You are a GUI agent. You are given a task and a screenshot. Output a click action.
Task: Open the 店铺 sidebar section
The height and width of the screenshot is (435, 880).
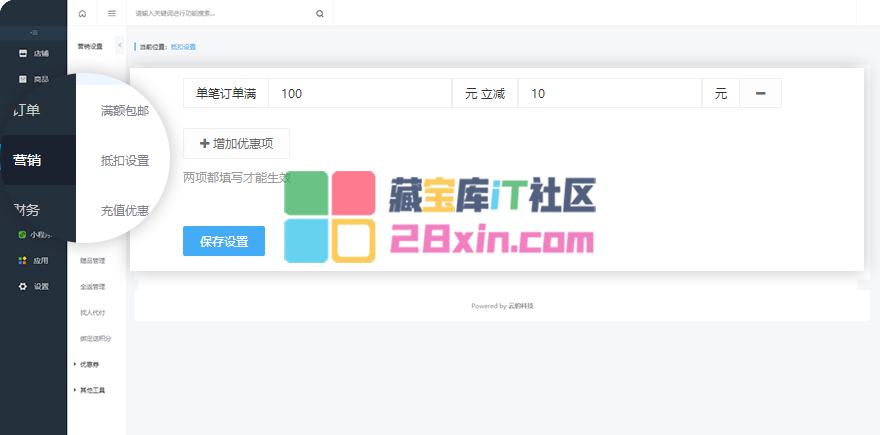(34, 53)
